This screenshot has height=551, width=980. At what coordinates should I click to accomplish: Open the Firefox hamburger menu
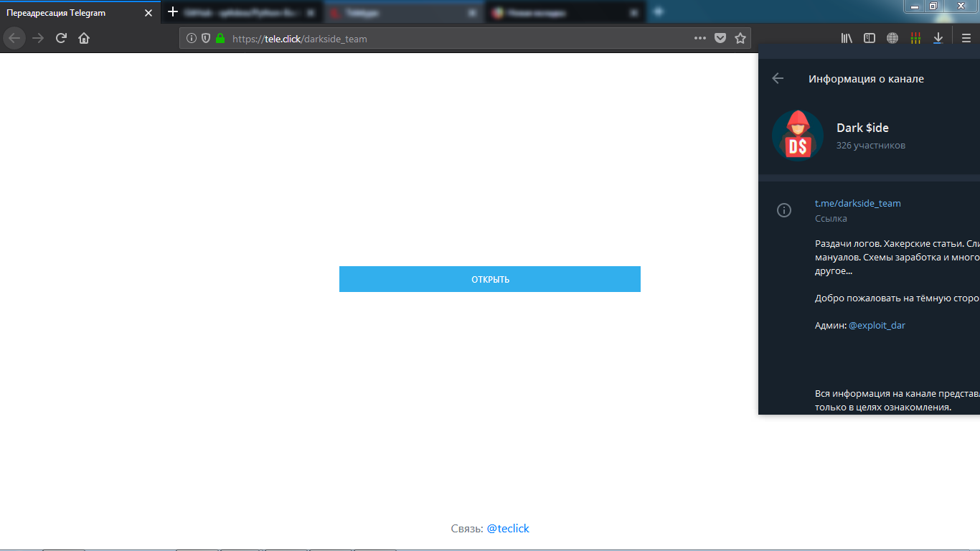click(966, 39)
